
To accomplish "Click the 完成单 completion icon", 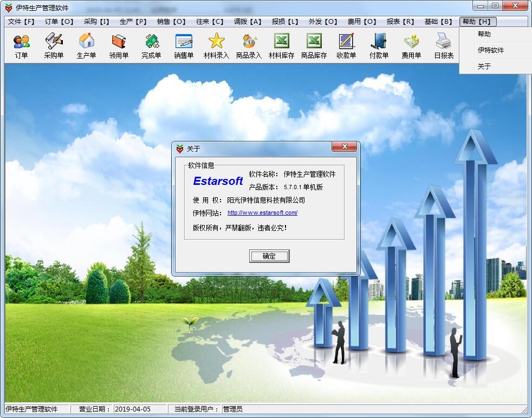I will tap(151, 46).
